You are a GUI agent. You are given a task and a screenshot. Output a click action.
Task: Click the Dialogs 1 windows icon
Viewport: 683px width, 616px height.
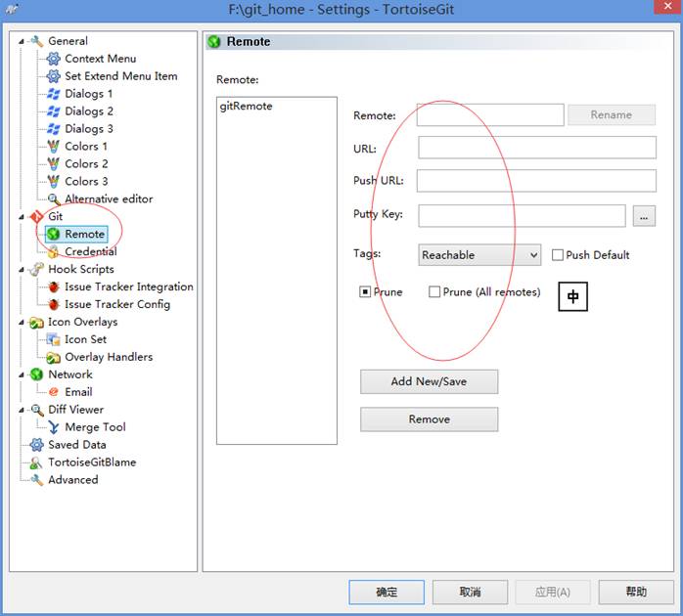[x=53, y=94]
